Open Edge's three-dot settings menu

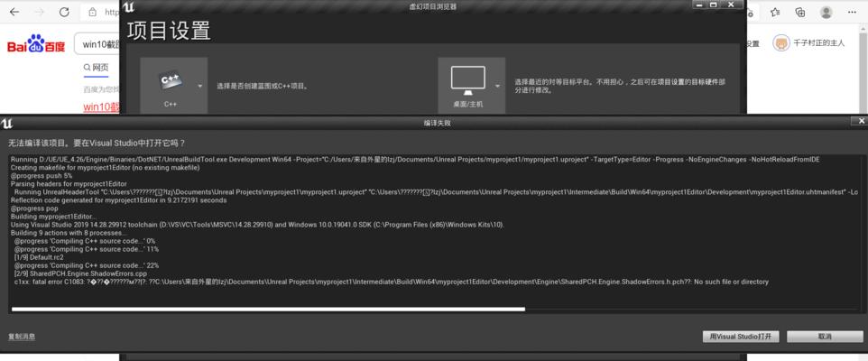pyautogui.click(x=853, y=12)
